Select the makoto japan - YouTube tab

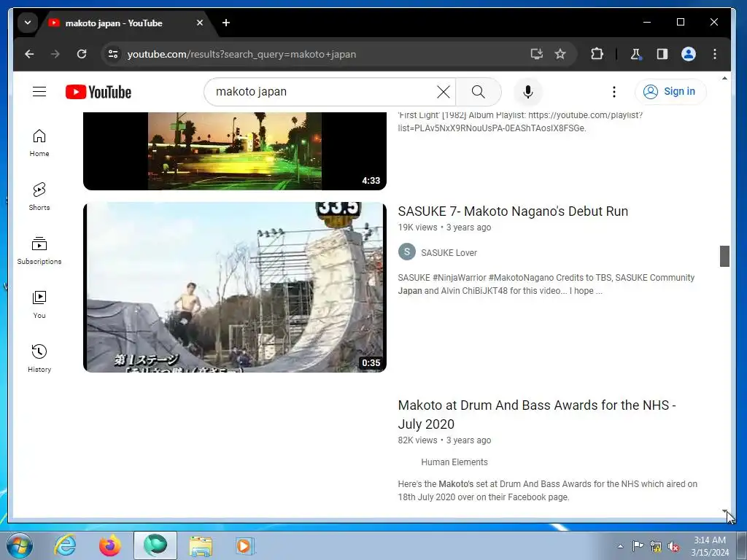coord(115,23)
